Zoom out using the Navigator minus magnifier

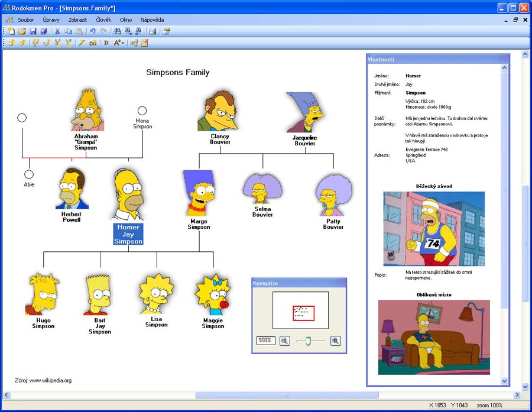click(x=285, y=340)
